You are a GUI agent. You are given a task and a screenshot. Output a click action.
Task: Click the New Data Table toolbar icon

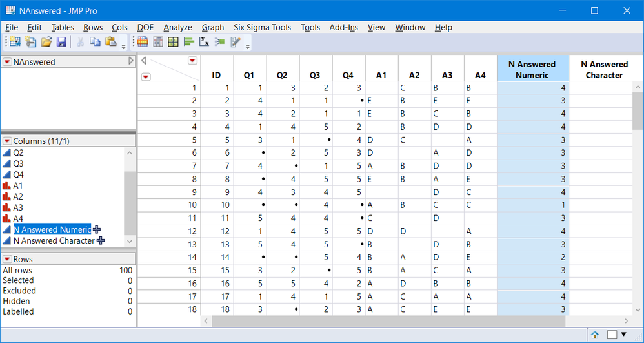[x=15, y=41]
